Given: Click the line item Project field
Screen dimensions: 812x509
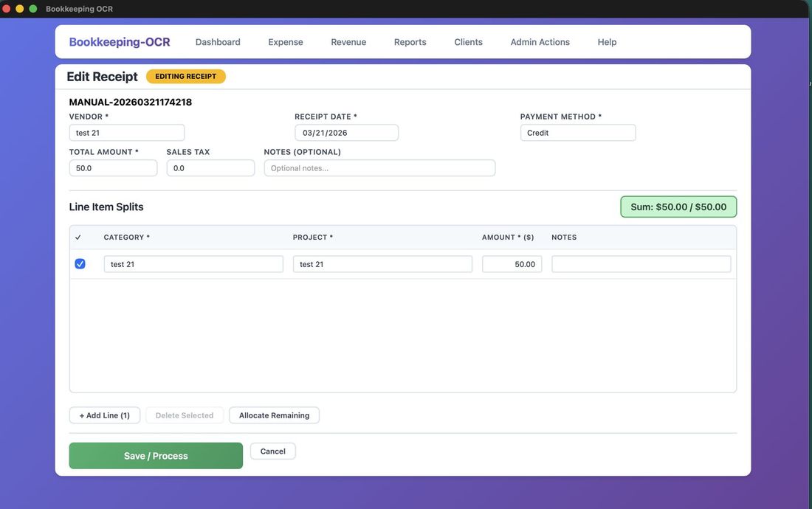Looking at the screenshot, I should (x=382, y=264).
